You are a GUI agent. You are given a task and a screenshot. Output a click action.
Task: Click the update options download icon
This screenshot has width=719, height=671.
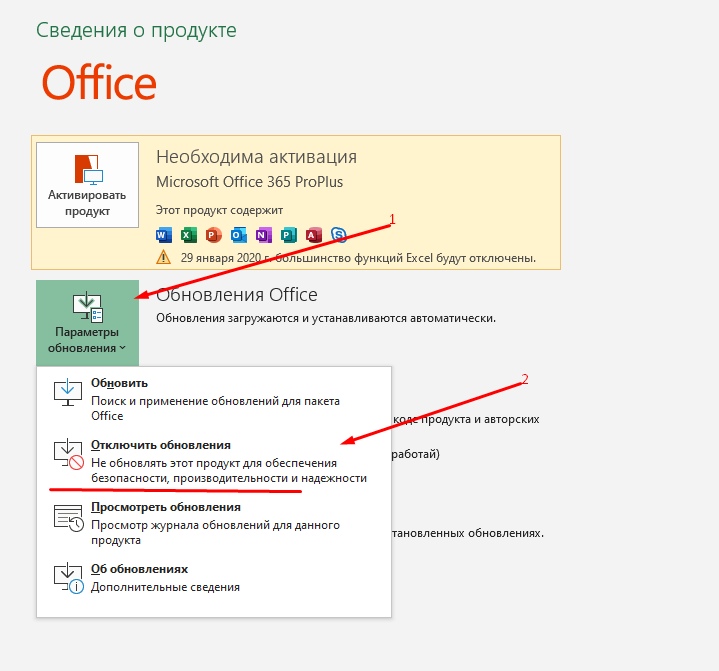click(x=88, y=306)
